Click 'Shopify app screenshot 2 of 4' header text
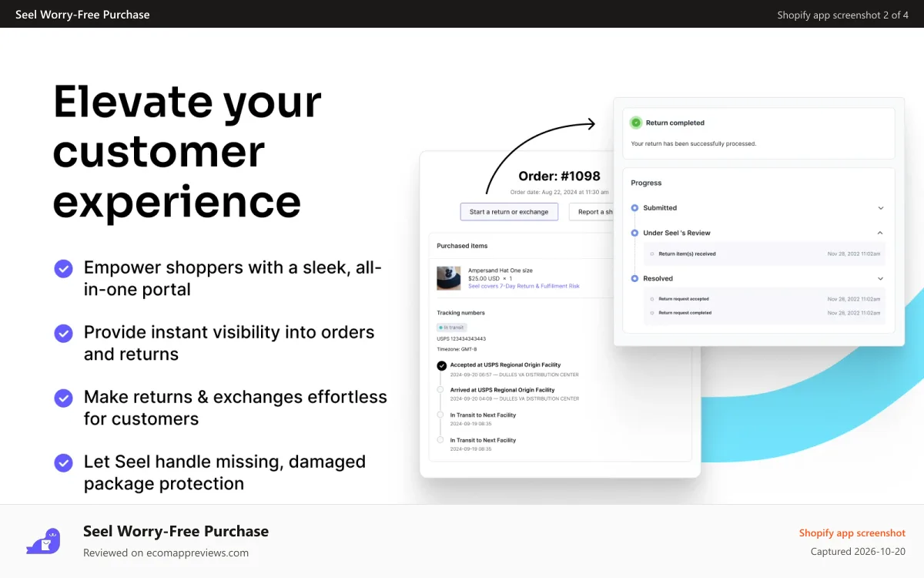 point(843,15)
